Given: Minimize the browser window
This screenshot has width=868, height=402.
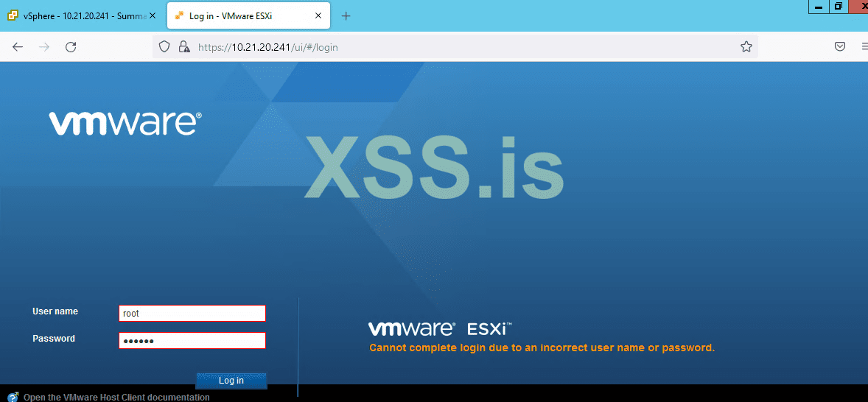Looking at the screenshot, I should point(818,6).
